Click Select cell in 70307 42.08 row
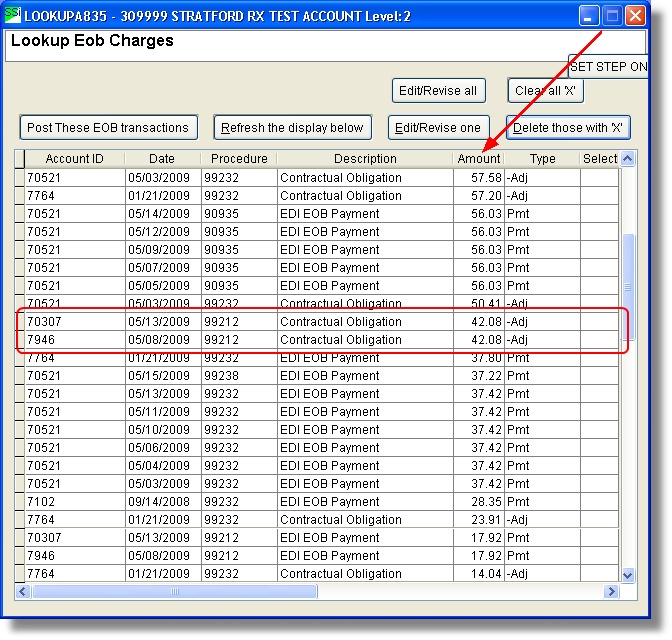This screenshot has width=672, height=640. 600,322
